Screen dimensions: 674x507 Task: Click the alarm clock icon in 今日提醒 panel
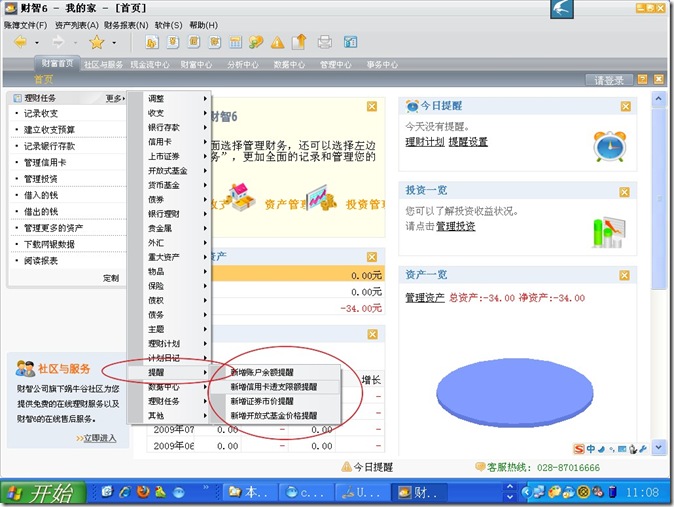[607, 146]
